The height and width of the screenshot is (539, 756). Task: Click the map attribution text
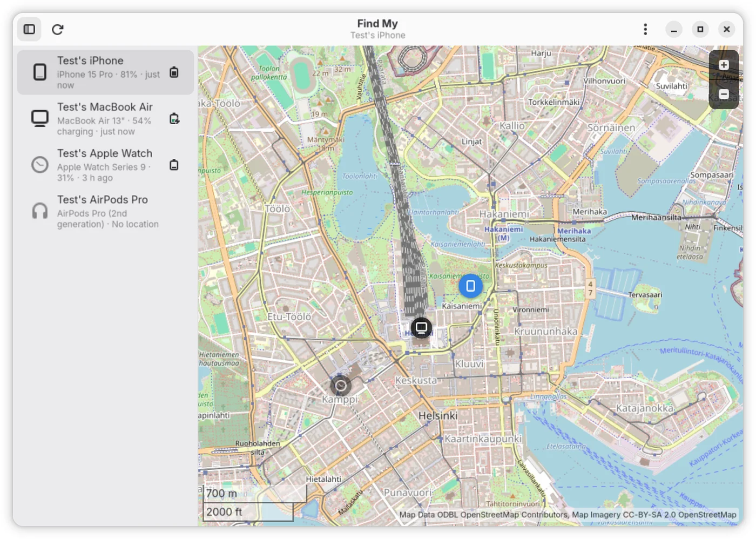coord(568,515)
